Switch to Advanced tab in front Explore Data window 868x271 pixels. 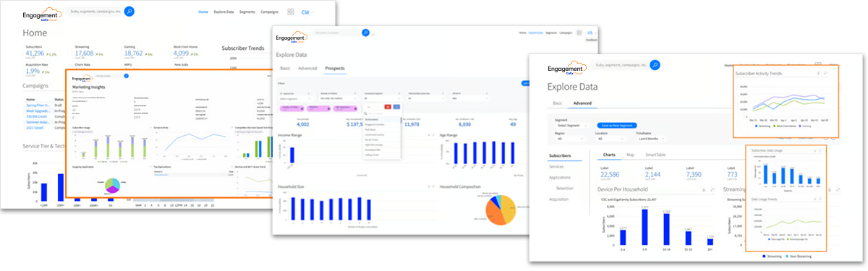(583, 103)
